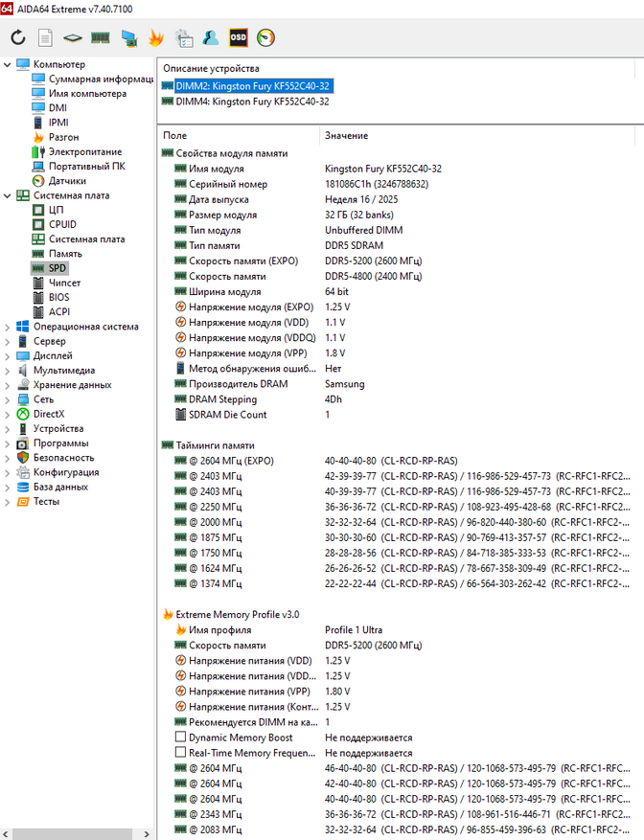Screen dimensions: 644x840
Task: Click the tree scrollbar right arrow
Action: tap(147, 834)
